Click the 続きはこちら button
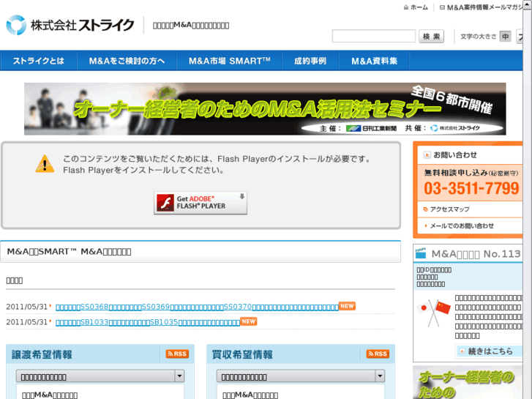 point(489,351)
